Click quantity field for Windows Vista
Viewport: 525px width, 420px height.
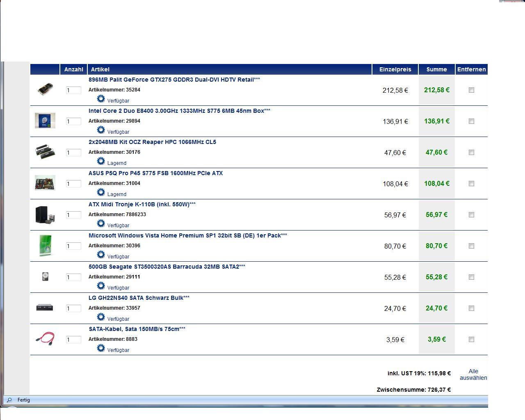point(73,246)
